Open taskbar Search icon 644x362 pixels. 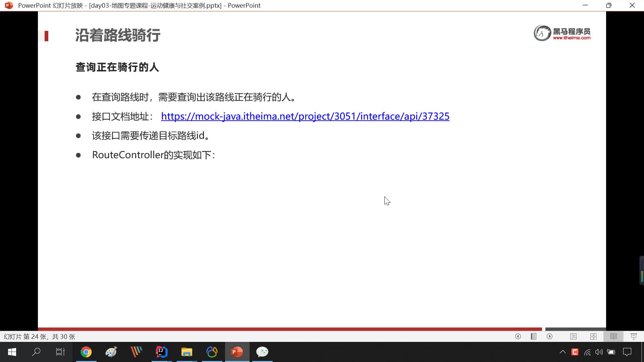36,352
